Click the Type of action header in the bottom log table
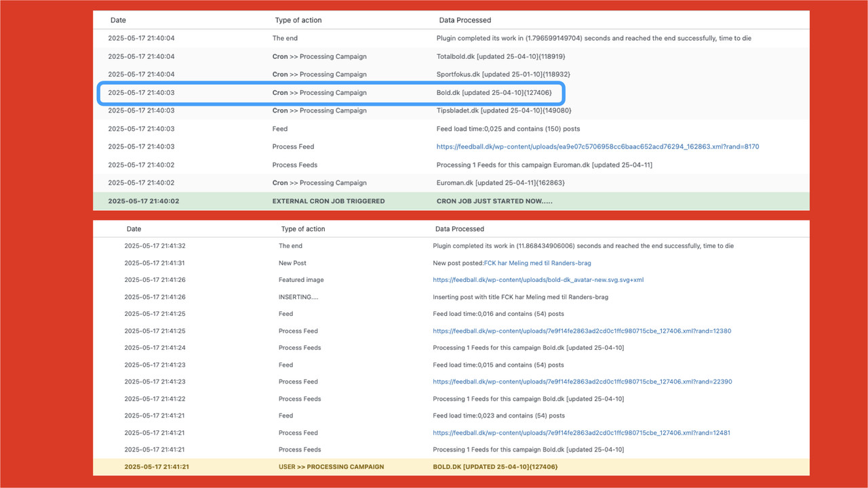Screen dimensions: 868x488 pyautogui.click(x=303, y=229)
